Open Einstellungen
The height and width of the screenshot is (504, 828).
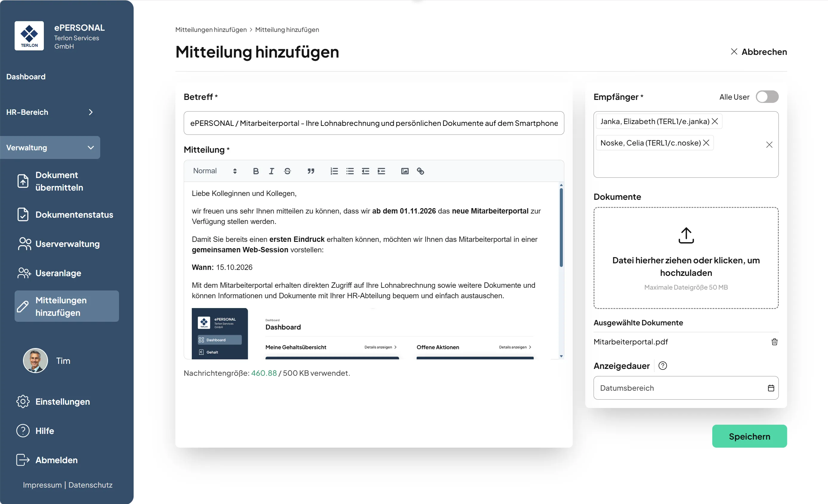click(53, 402)
